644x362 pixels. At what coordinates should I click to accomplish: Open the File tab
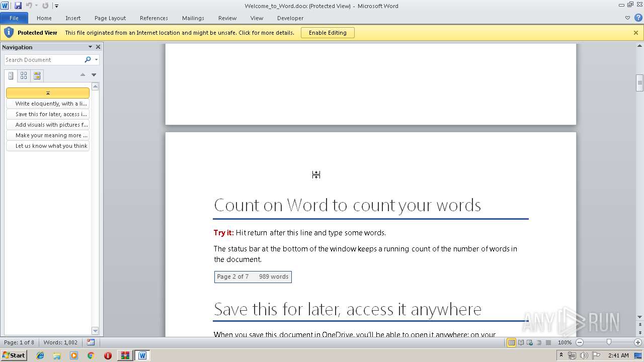[x=14, y=18]
